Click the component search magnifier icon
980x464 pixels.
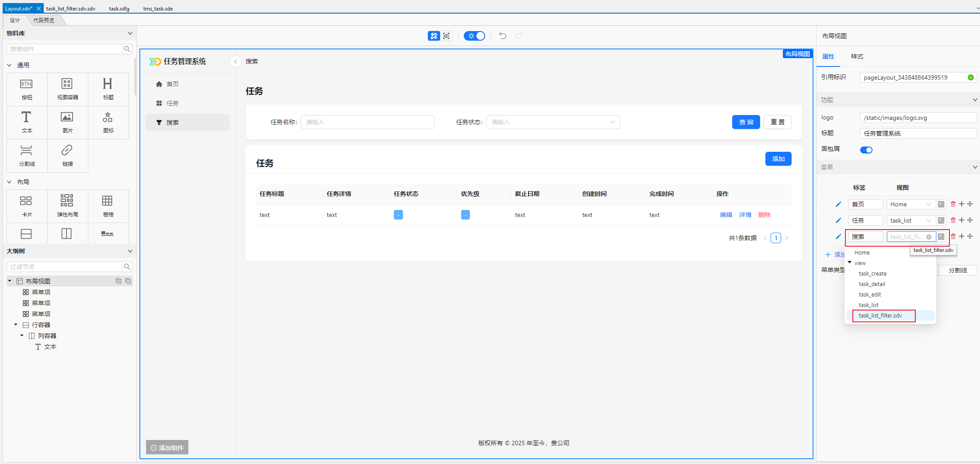[x=127, y=49]
